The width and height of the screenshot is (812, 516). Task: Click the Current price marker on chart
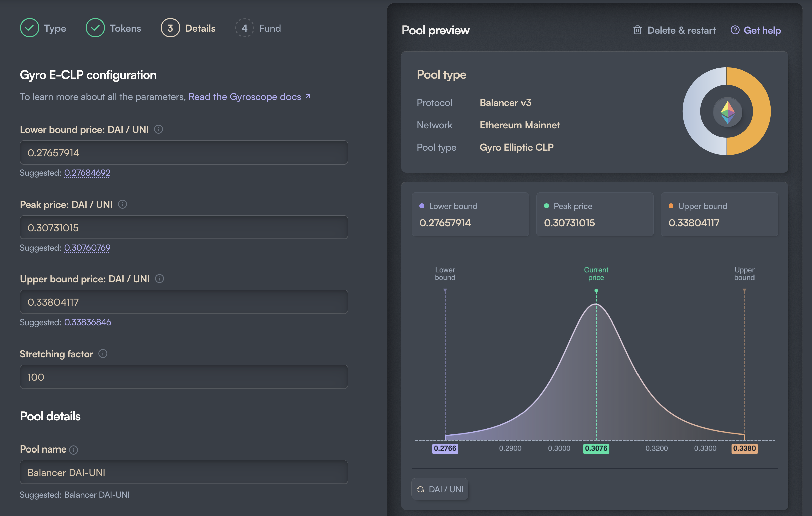click(x=596, y=290)
